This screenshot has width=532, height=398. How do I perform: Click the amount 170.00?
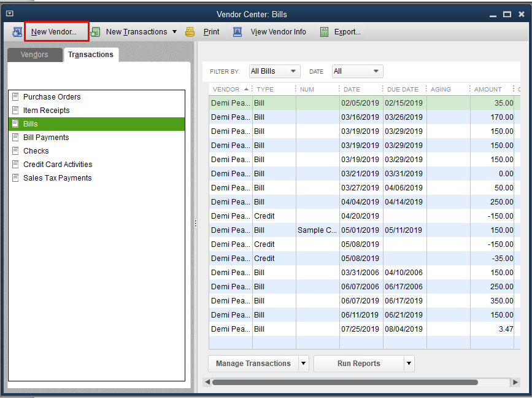click(502, 117)
